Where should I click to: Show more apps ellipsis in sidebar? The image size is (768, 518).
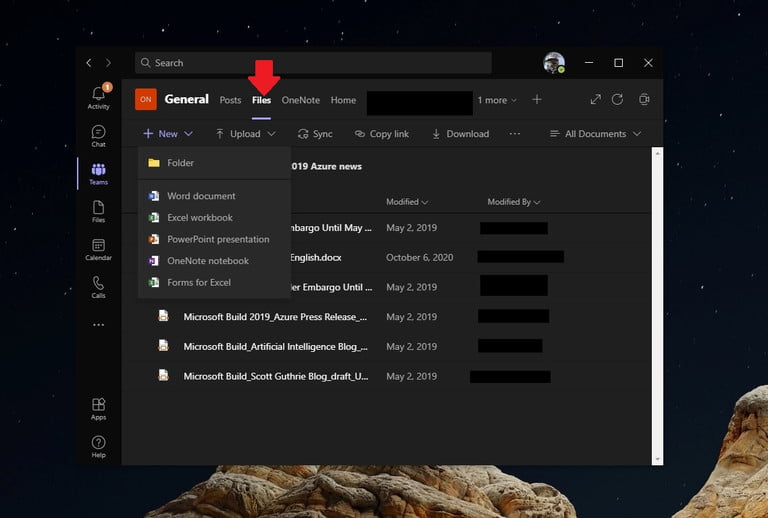[x=98, y=325]
